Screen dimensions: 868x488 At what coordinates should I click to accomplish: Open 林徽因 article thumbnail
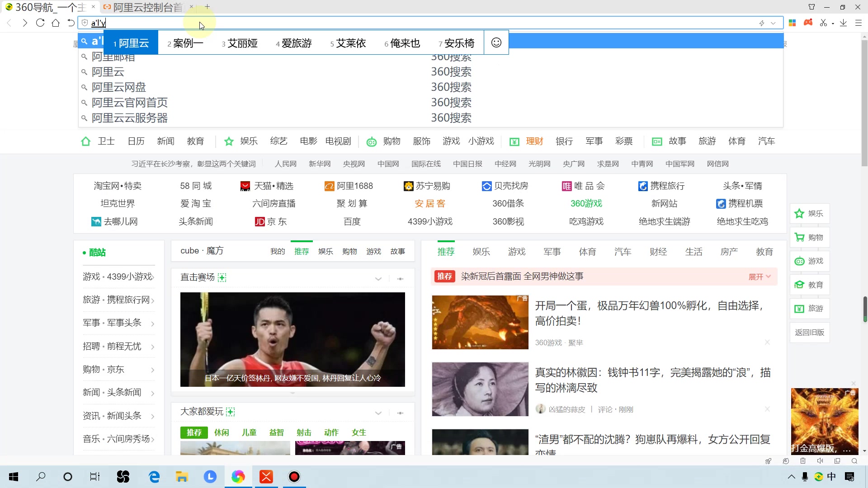click(x=480, y=389)
